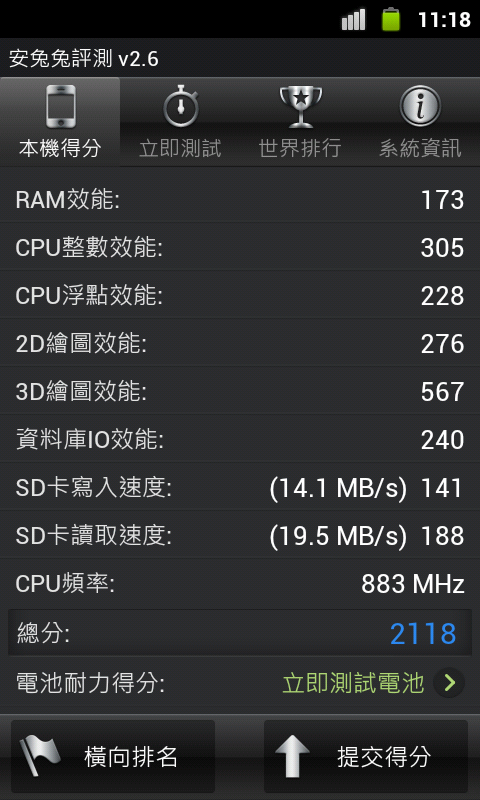The width and height of the screenshot is (480, 800).
Task: Tap the phone icon for 本機得分
Action: click(x=60, y=106)
